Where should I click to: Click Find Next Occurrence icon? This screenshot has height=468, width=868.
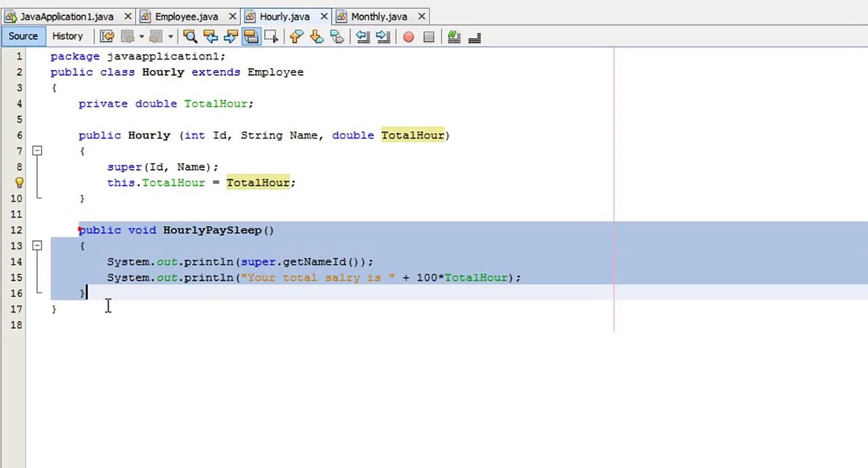pos(230,36)
